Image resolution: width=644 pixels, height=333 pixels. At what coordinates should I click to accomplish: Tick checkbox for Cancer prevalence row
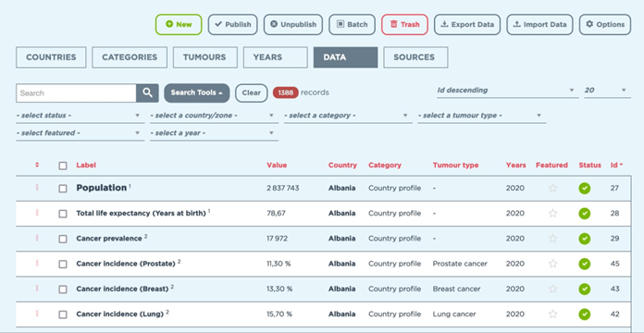click(62, 239)
